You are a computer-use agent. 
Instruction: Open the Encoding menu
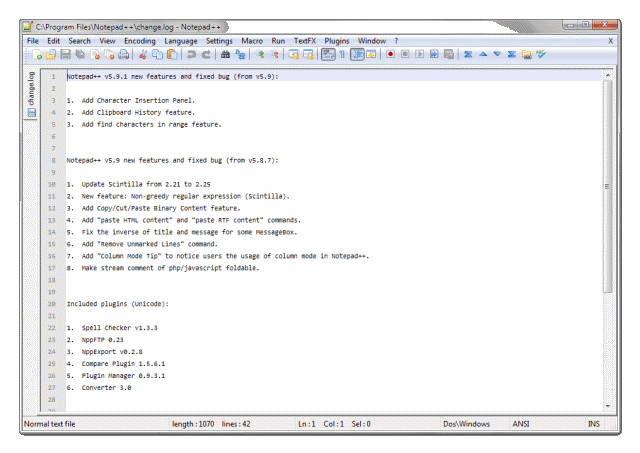pos(140,41)
